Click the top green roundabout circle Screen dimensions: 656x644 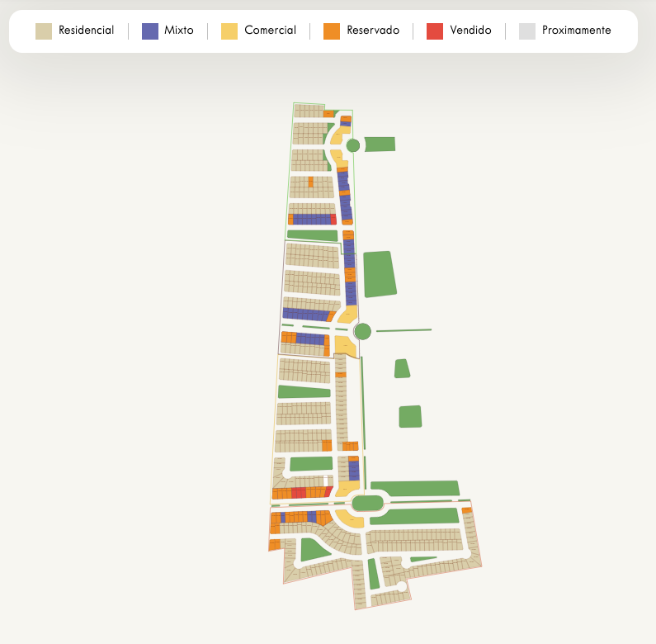pos(353,145)
